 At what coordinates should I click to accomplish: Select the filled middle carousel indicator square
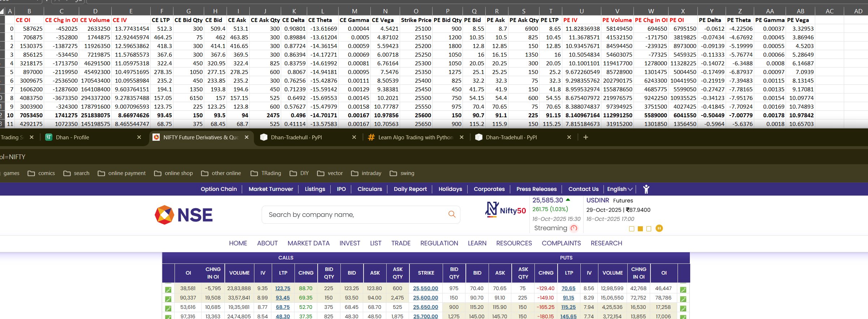640,229
